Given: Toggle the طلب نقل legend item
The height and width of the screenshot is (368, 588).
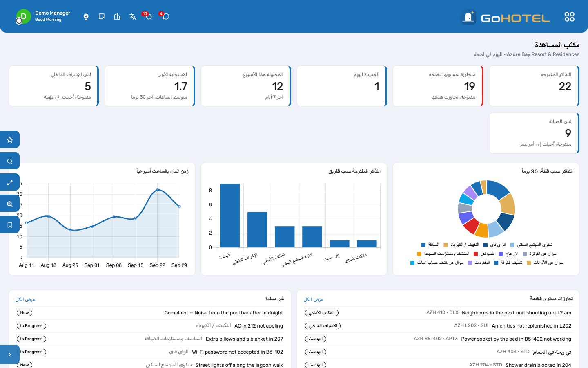Looking at the screenshot, I should tap(484, 254).
